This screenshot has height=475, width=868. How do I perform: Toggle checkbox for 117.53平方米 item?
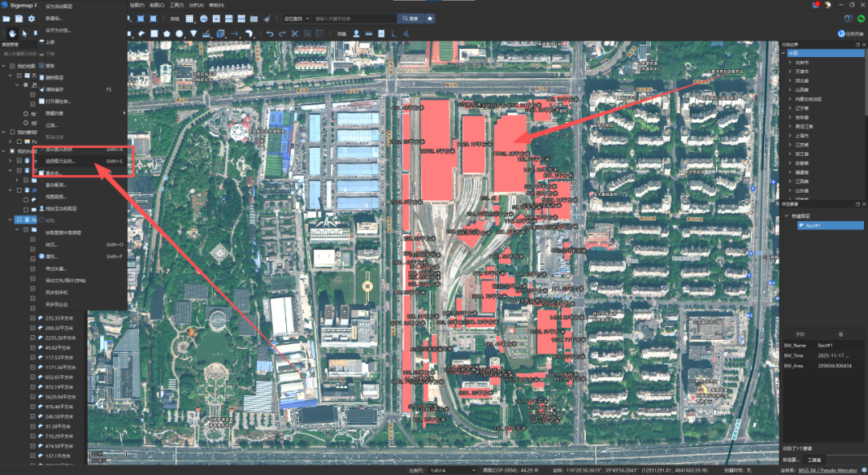33,358
